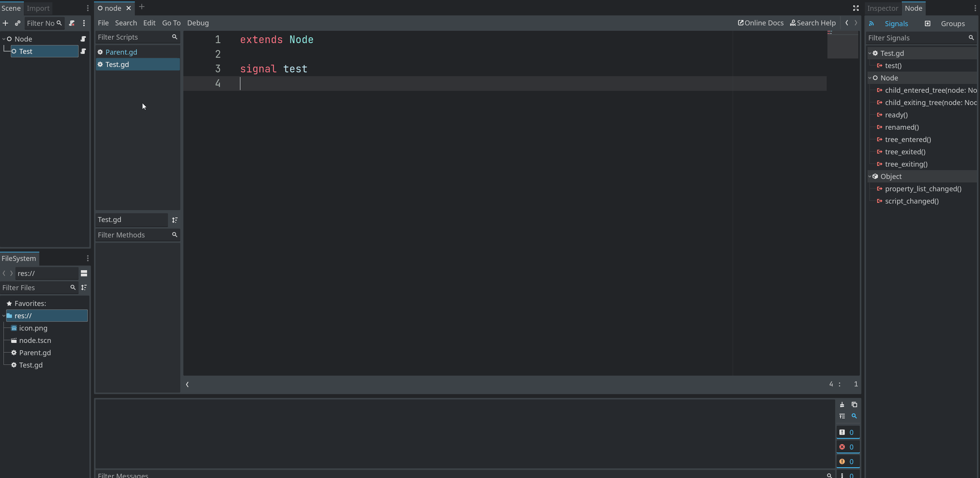The image size is (980, 478).
Task: Detach the script using the red script icon
Action: [72, 23]
